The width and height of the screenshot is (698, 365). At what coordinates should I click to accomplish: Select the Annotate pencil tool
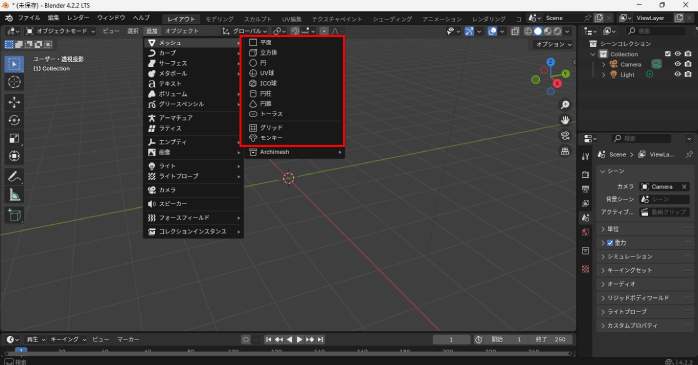click(x=14, y=177)
